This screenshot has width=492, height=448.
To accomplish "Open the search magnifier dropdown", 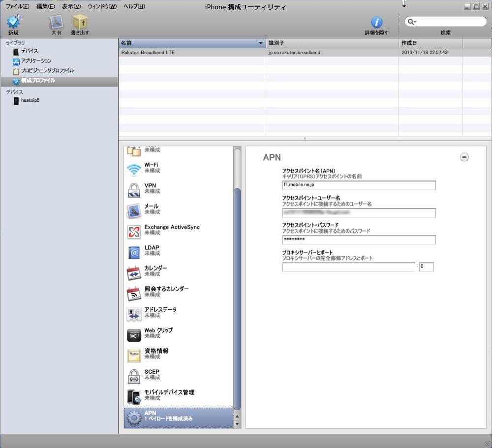I will [x=411, y=22].
